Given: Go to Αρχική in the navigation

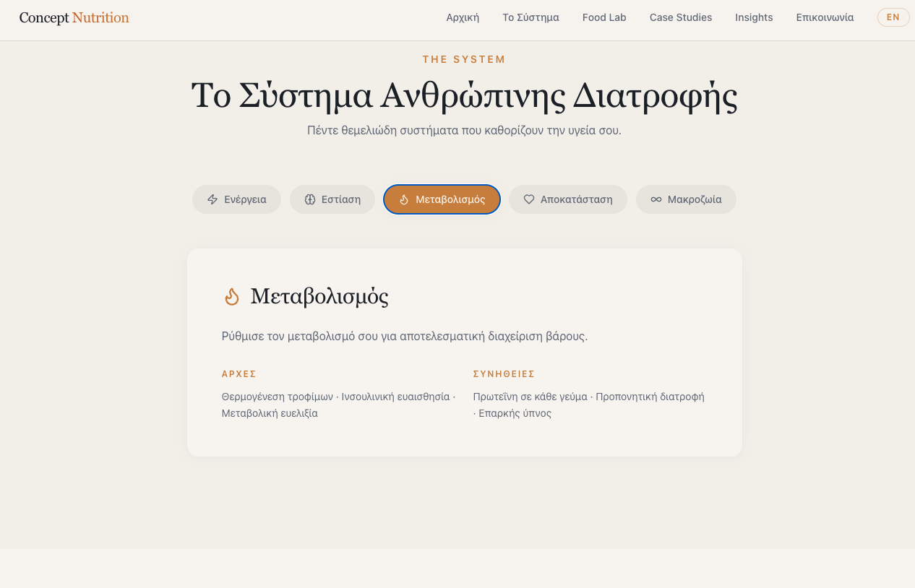Looking at the screenshot, I should tap(463, 17).
